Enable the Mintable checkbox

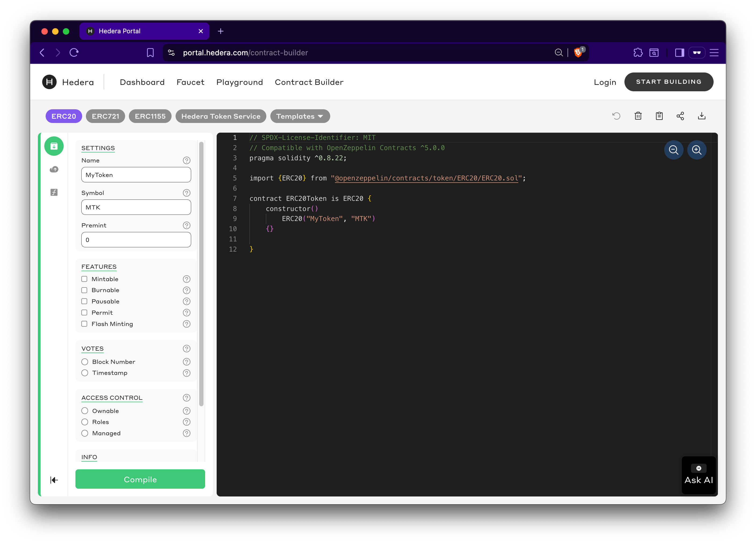(x=84, y=279)
